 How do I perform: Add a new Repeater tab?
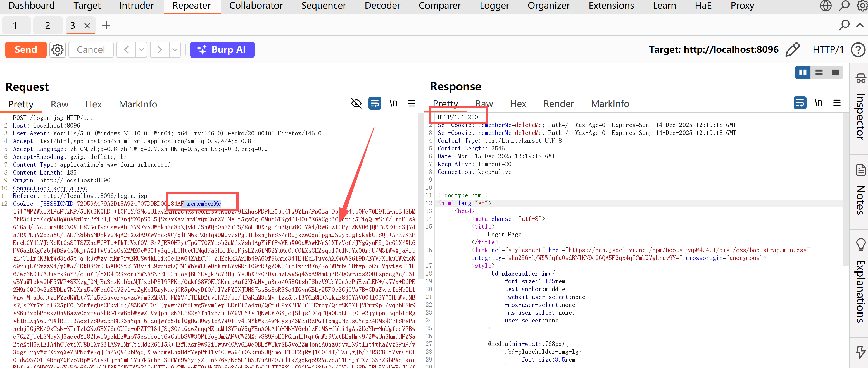coord(106,25)
